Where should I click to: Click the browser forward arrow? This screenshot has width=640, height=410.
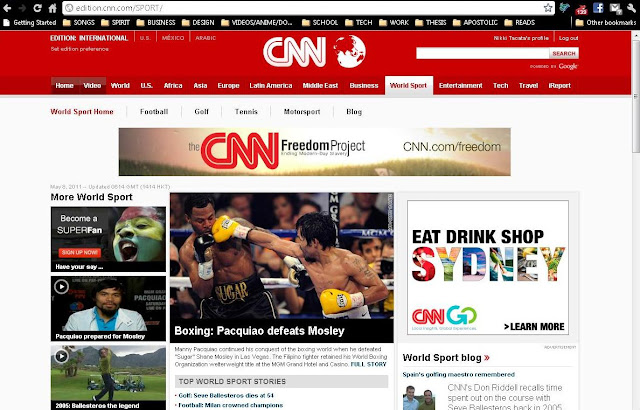point(22,8)
